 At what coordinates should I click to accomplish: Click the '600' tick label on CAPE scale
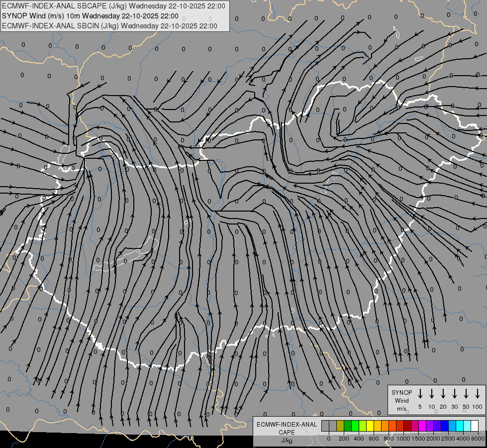click(x=374, y=439)
